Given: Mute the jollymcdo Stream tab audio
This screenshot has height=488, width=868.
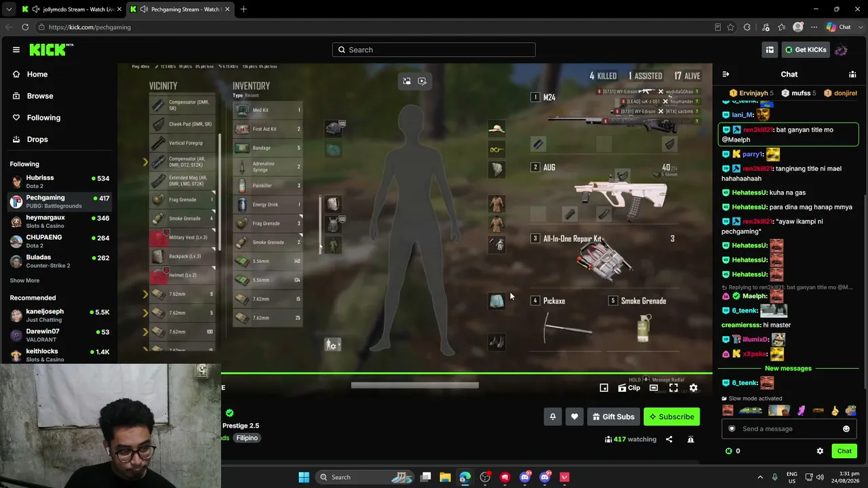Looking at the screenshot, I should 35,9.
